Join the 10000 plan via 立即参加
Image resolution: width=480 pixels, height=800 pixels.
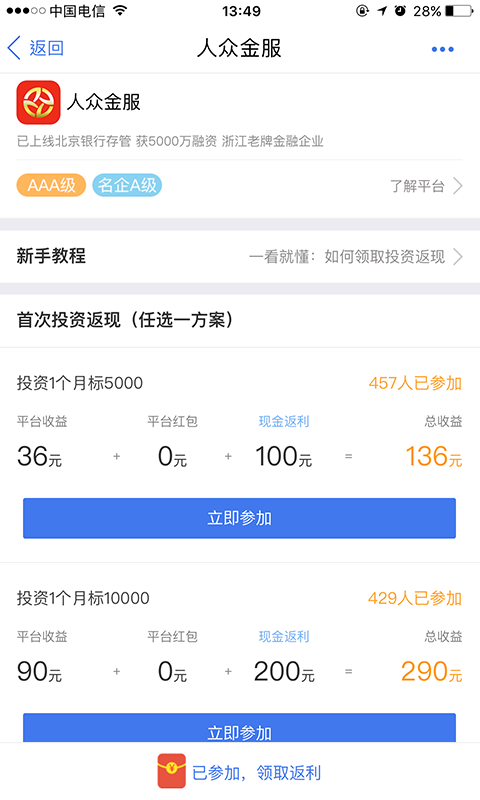coord(239,729)
